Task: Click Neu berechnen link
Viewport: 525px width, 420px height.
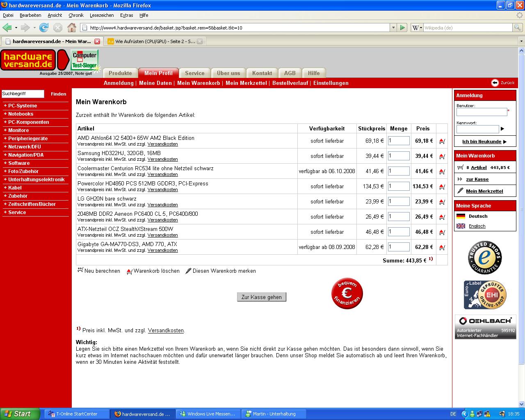Action: pyautogui.click(x=99, y=271)
